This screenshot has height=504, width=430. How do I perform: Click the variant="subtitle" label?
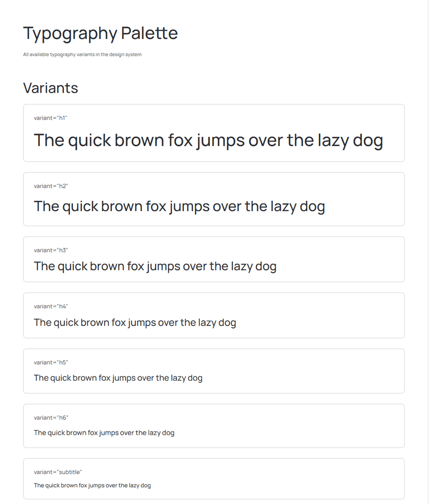[58, 472]
